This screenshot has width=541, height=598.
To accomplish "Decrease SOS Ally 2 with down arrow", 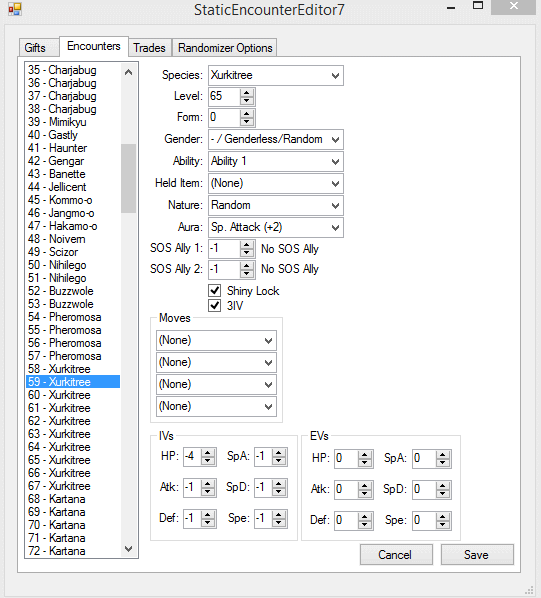I will pos(247,273).
